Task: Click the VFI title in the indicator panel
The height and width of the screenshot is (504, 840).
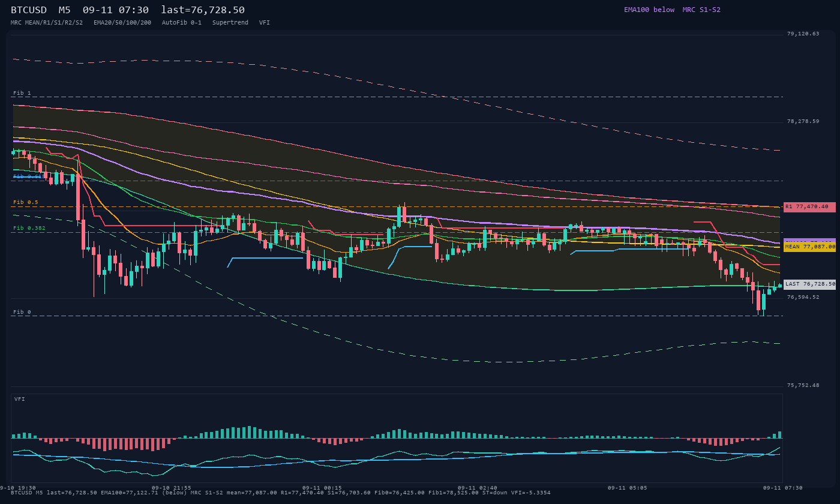Action: coord(20,399)
